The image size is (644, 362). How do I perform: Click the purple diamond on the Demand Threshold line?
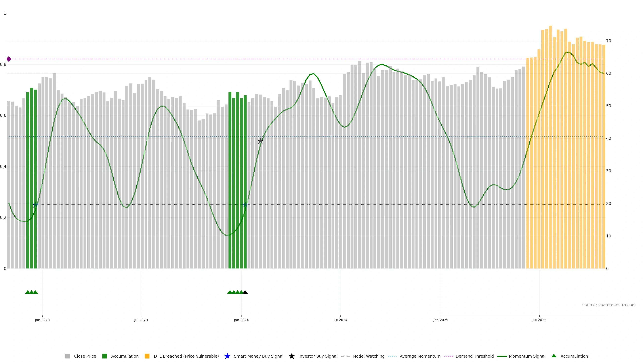(9, 59)
